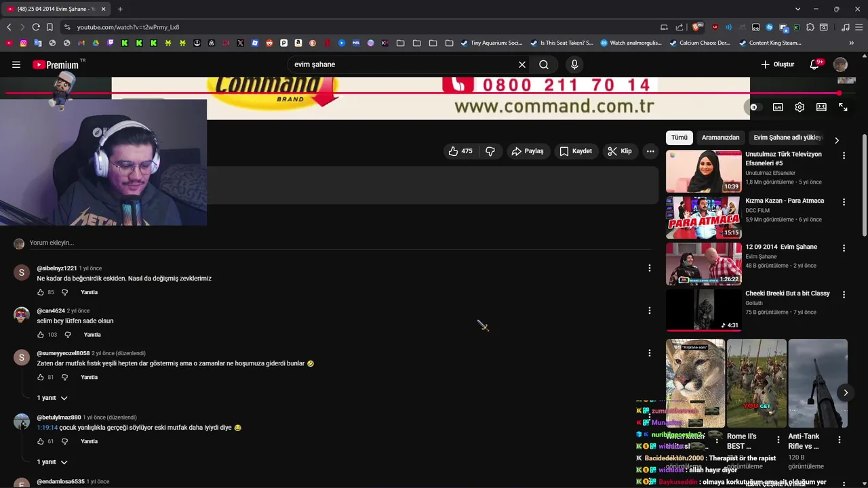Open options menu for @sibelnyz1221 comment
This screenshot has width=868, height=488.
click(x=650, y=268)
